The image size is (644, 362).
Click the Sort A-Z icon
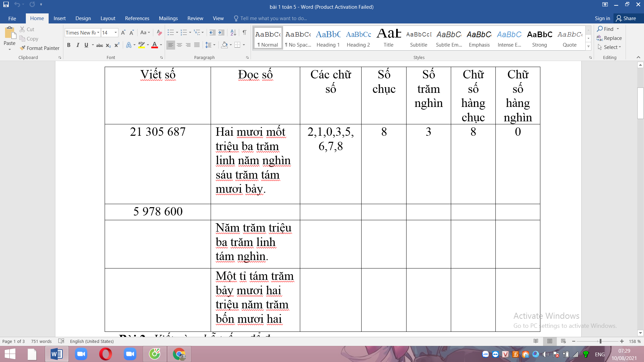click(x=233, y=33)
